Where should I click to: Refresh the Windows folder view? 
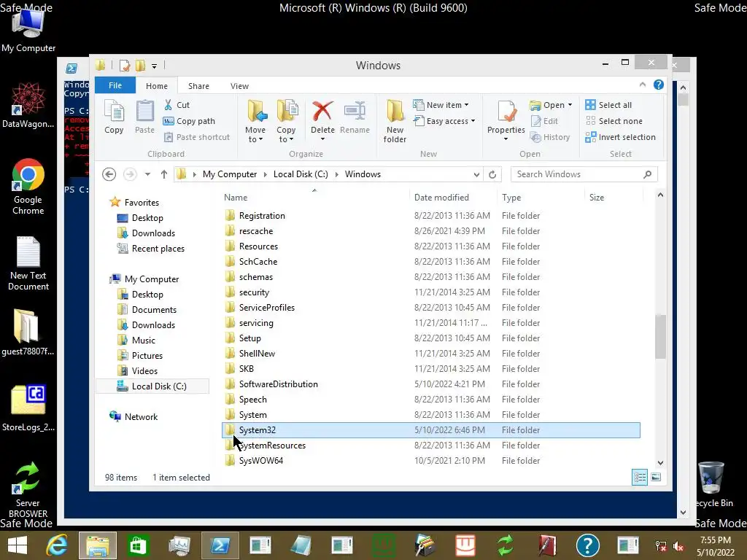[x=492, y=174]
